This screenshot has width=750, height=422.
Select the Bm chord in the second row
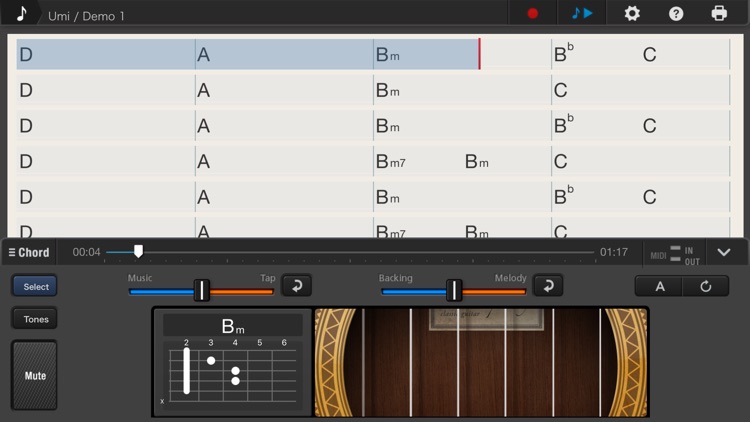pyautogui.click(x=387, y=90)
